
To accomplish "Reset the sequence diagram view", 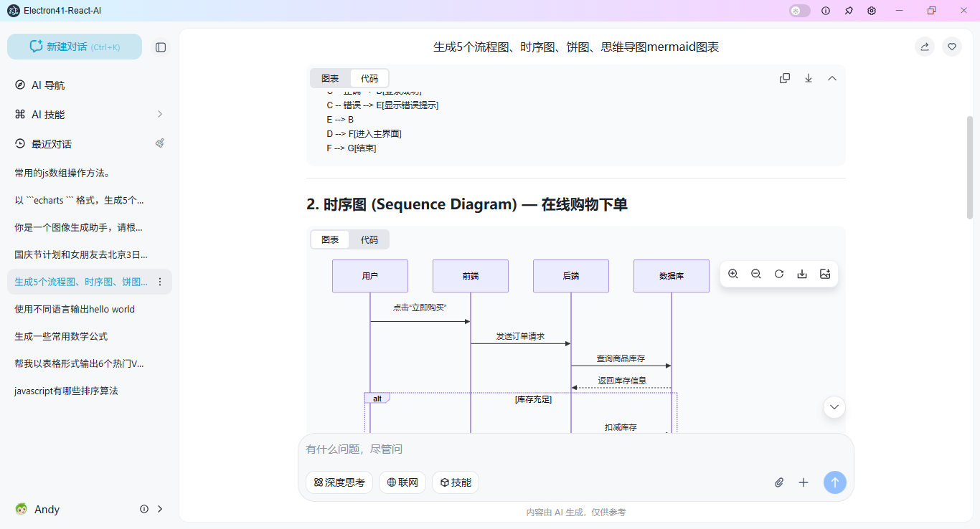I will pos(779,274).
